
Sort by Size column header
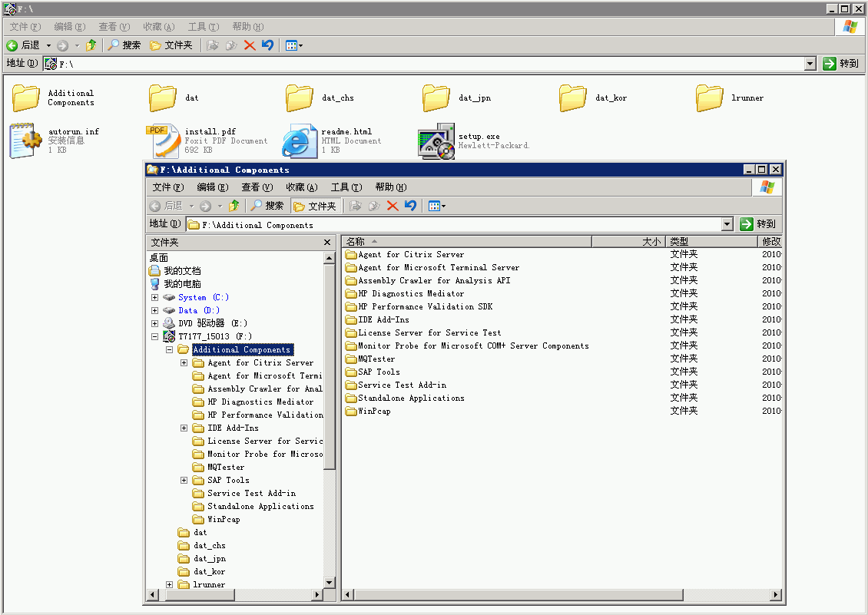[628, 242]
